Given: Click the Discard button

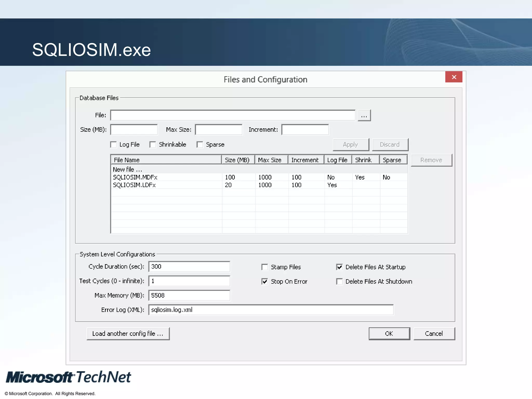Looking at the screenshot, I should [390, 145].
